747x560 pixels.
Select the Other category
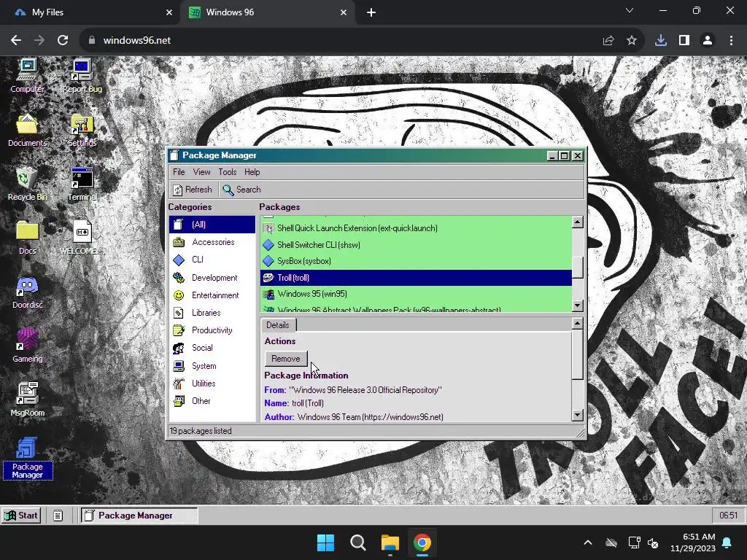212,401
